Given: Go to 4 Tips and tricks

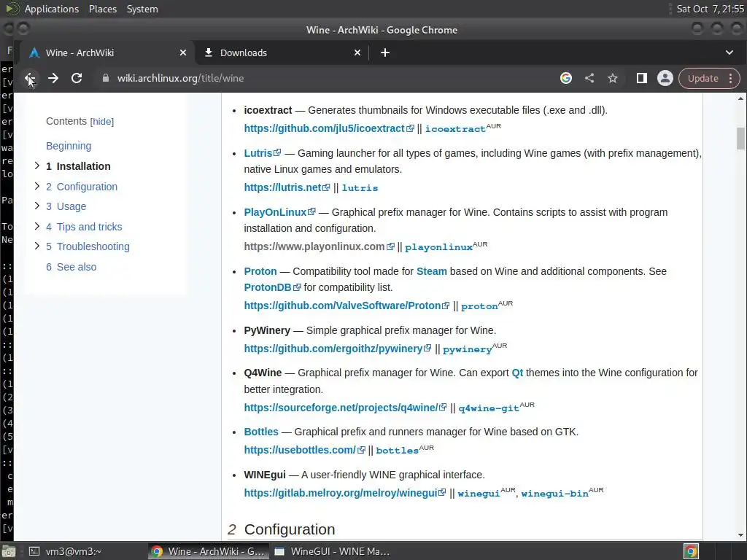Looking at the screenshot, I should pos(84,227).
